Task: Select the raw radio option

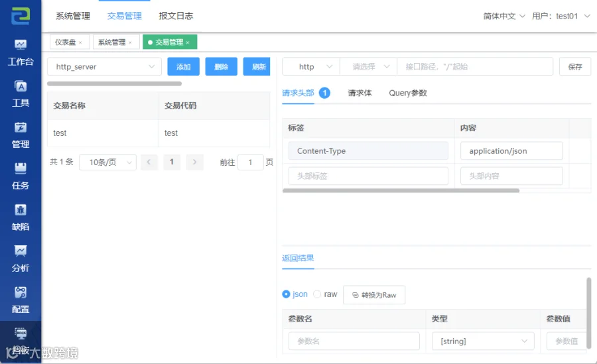Action: (x=317, y=294)
